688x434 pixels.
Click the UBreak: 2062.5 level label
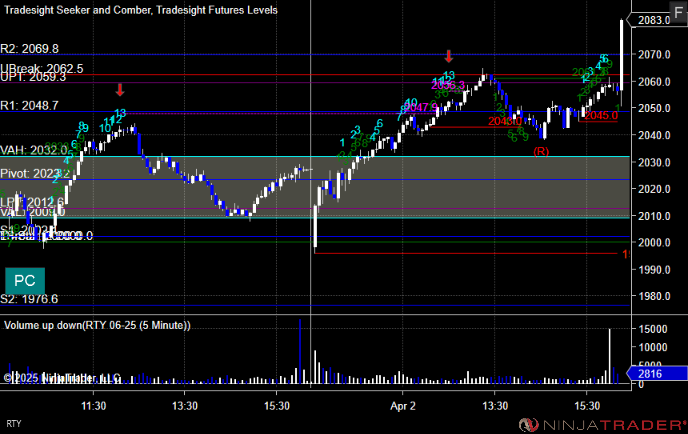[x=42, y=68]
